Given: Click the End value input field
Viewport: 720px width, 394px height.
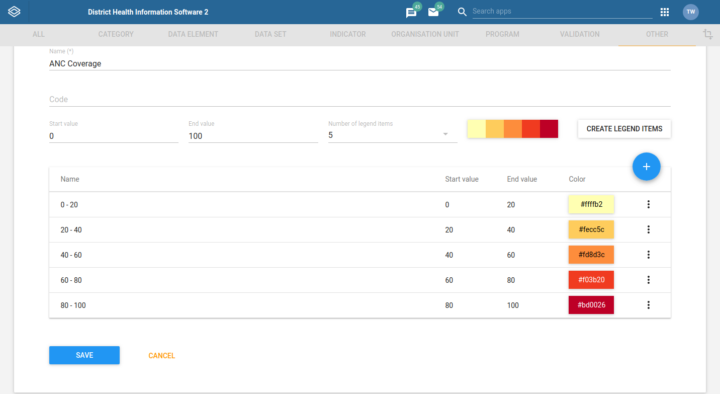Looking at the screenshot, I should pos(253,136).
